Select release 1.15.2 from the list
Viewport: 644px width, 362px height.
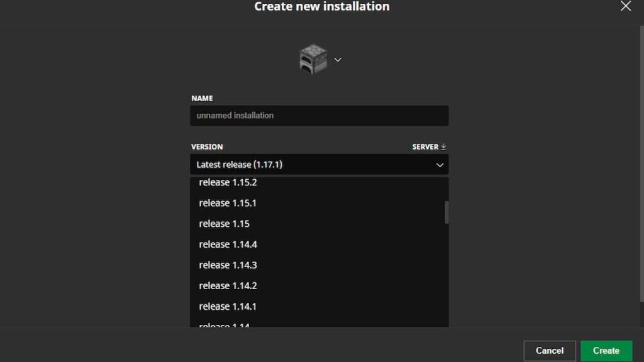coord(228,182)
